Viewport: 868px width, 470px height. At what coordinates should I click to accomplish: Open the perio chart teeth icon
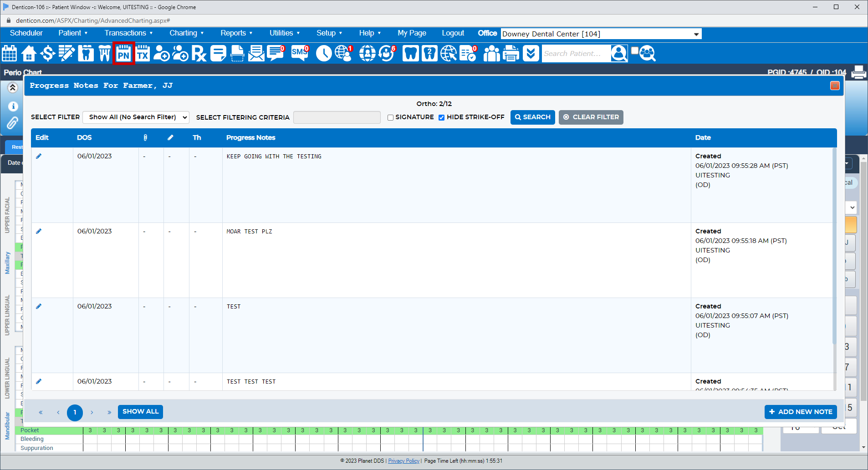pyautogui.click(x=105, y=53)
